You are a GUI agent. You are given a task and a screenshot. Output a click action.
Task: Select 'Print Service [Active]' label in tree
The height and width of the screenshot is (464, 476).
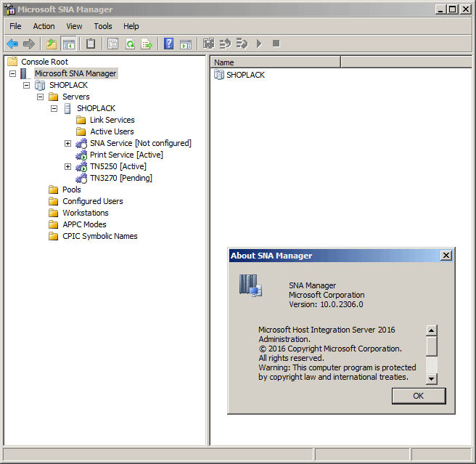[126, 155]
